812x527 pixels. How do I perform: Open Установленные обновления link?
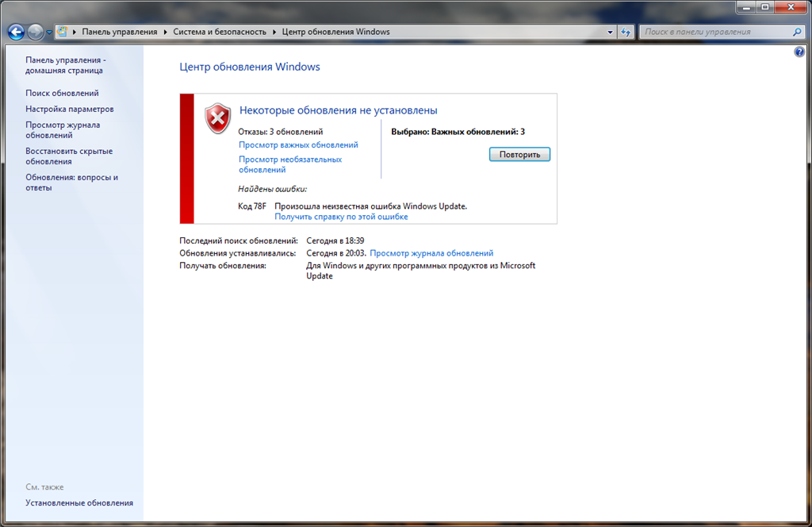pyautogui.click(x=79, y=503)
